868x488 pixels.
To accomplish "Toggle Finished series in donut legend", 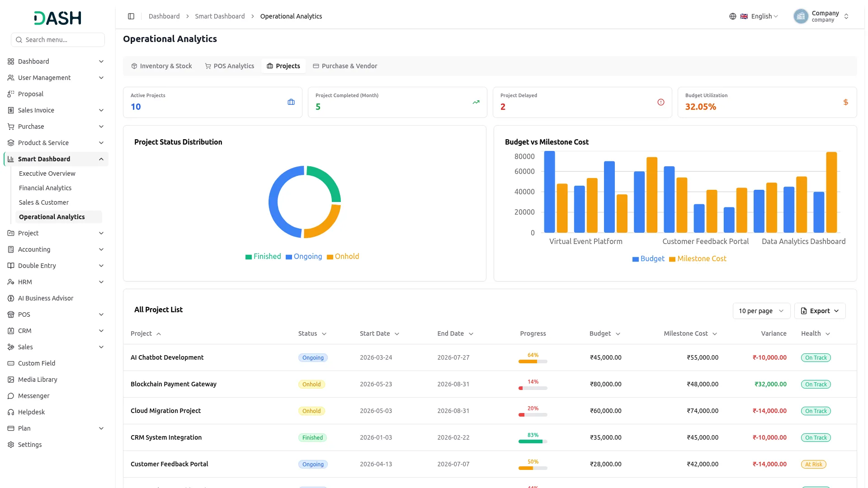I will click(263, 257).
